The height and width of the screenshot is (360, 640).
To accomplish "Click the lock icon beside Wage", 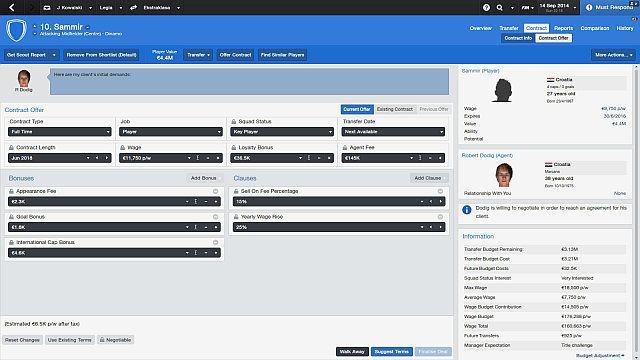I will pos(122,147).
